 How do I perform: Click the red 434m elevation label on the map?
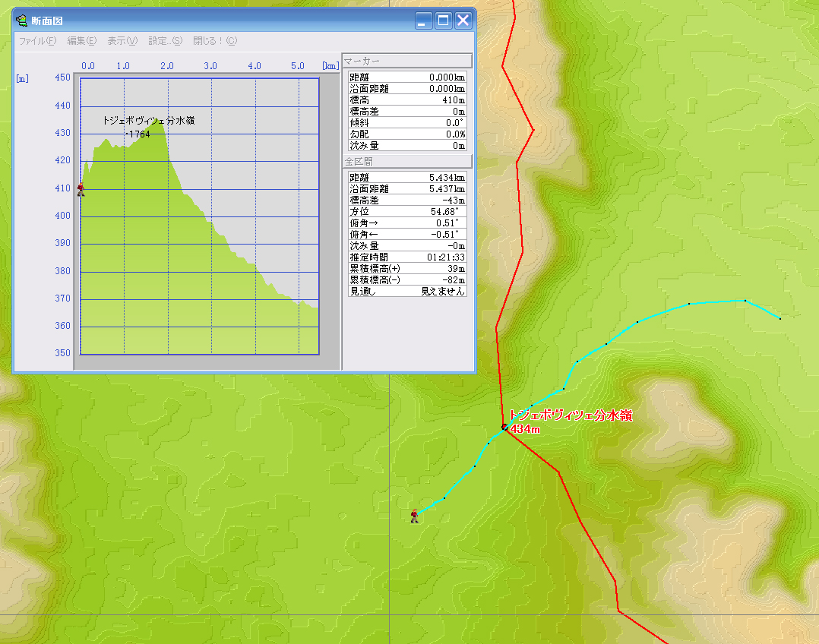pyautogui.click(x=525, y=429)
